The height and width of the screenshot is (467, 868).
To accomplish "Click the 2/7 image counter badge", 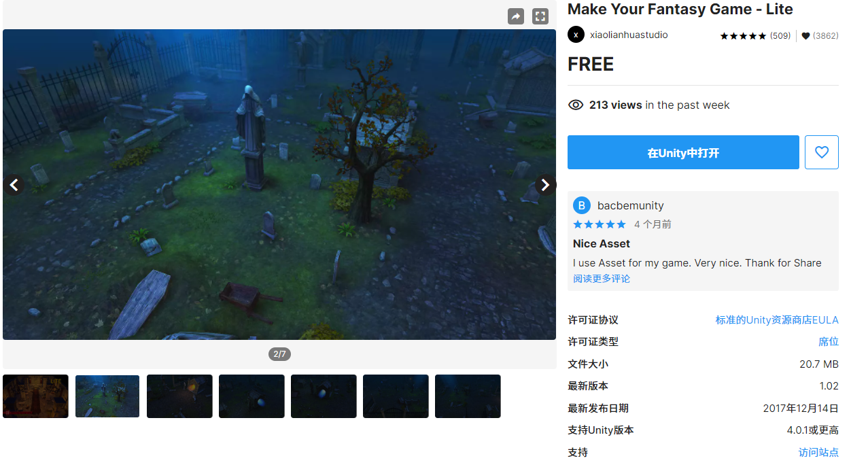I will 279,354.
